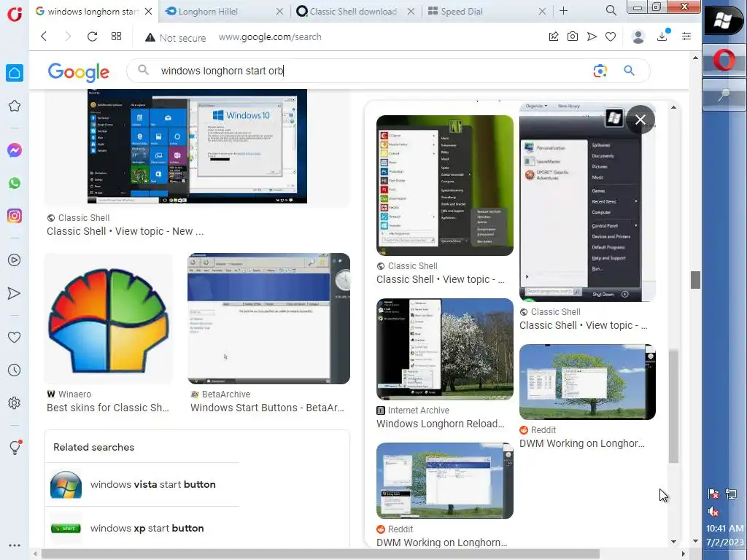Click the muted volume tray icon

(x=713, y=513)
